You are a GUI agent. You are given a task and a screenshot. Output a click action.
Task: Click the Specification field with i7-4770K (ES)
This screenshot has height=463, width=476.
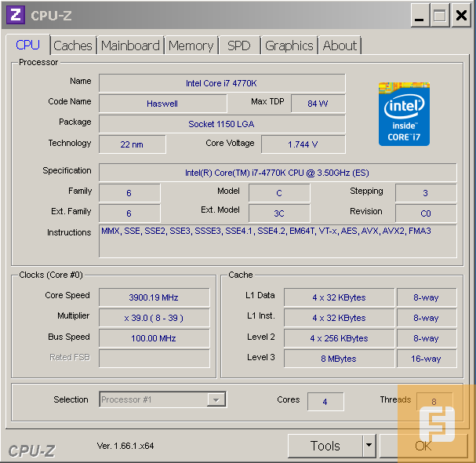(278, 173)
